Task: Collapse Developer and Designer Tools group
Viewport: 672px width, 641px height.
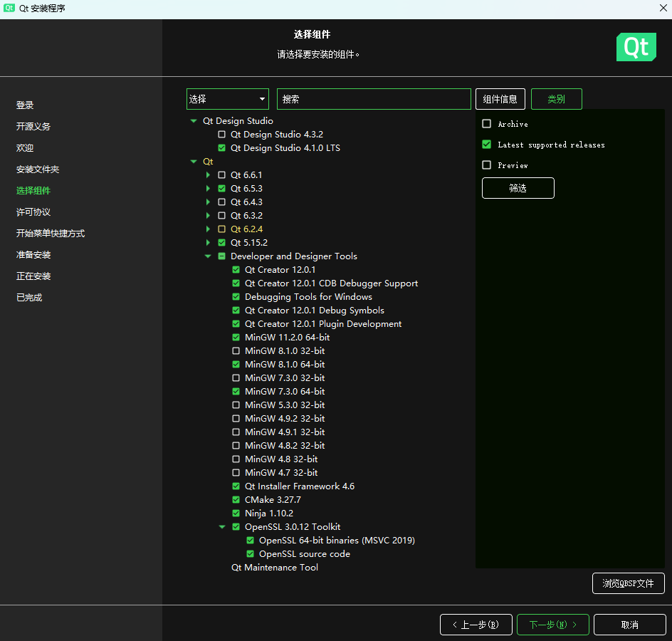Action: pos(208,256)
